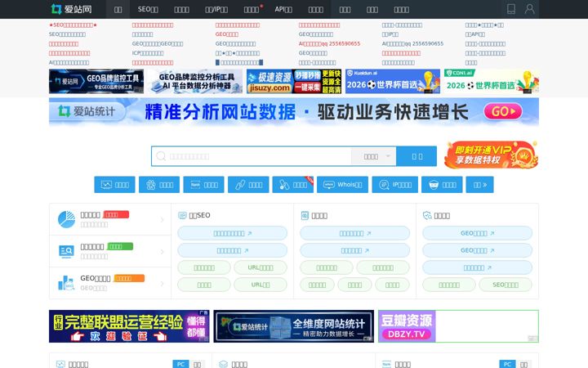The height and width of the screenshot is (368, 588).
Task: Select the search monitor icon entry
Action: [x=110, y=251]
